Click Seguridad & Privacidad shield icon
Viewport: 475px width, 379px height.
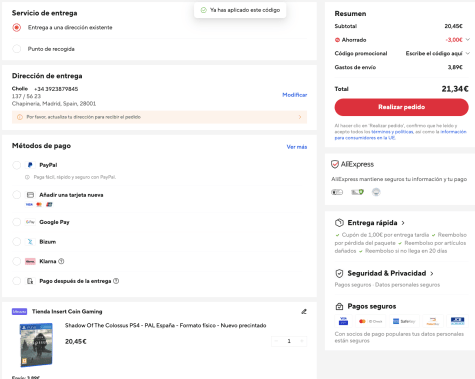339,273
